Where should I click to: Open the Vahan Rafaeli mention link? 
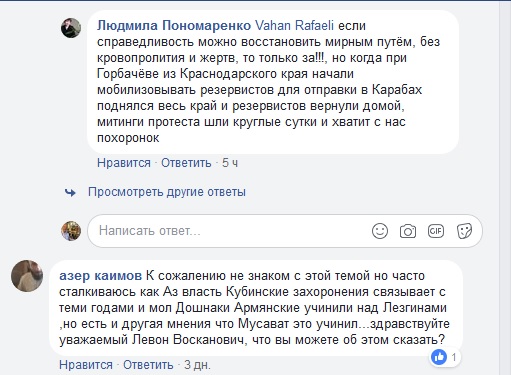point(294,26)
